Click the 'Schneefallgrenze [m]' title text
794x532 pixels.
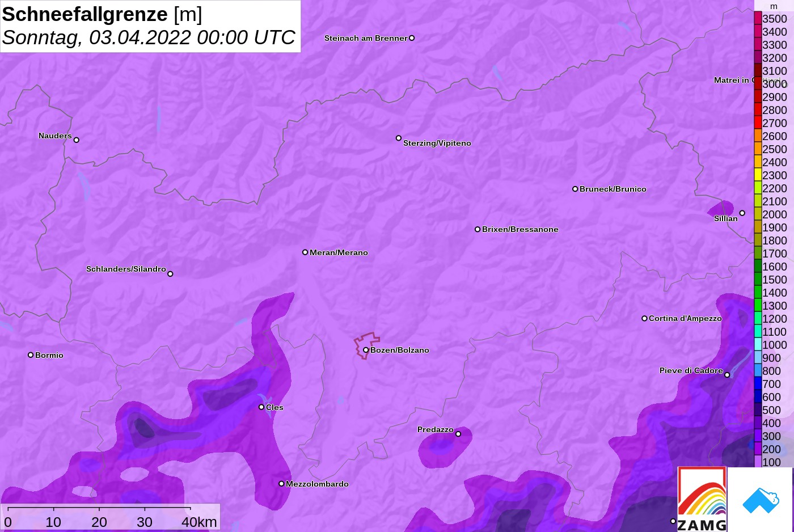click(102, 14)
